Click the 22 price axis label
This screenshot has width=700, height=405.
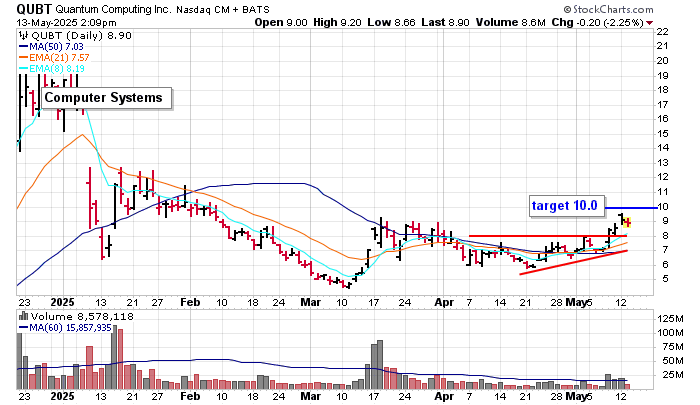(662, 32)
